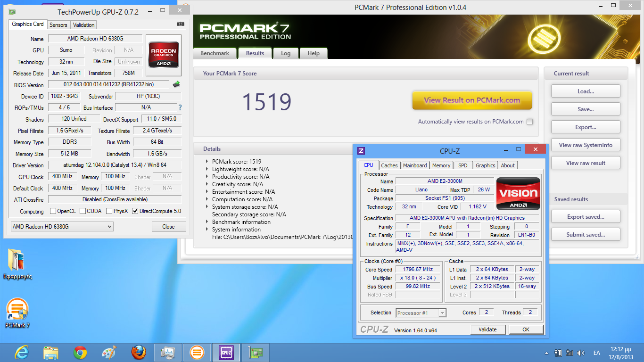Switch to GPU-Z taskbar button

256,353
